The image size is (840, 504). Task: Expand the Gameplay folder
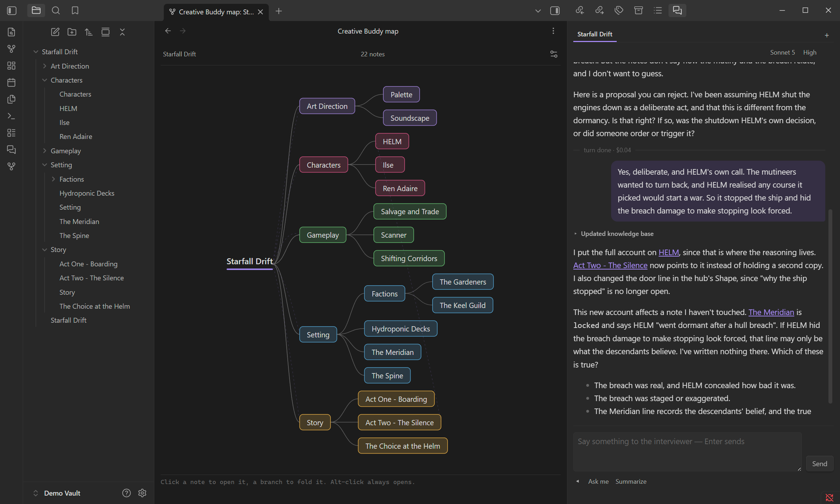44,150
